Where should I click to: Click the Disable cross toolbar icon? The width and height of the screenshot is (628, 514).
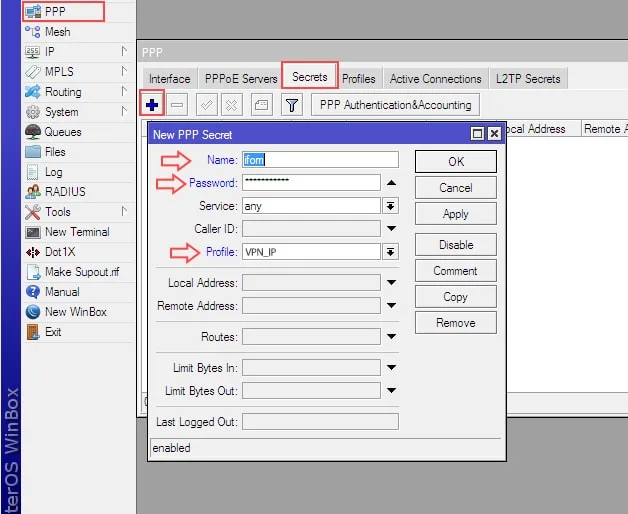point(232,104)
